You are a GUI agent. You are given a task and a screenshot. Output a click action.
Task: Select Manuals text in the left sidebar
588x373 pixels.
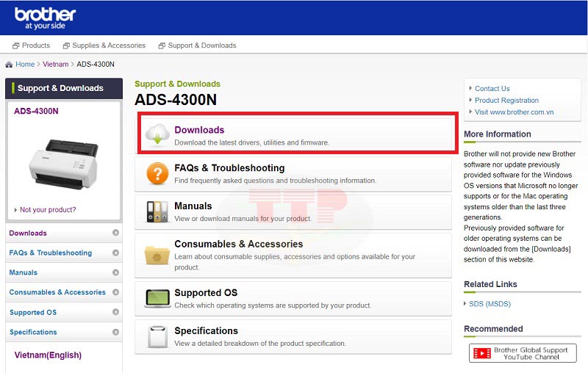[24, 272]
